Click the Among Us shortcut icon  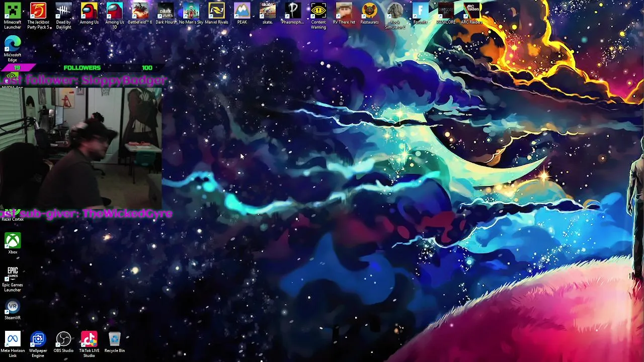pyautogui.click(x=89, y=14)
